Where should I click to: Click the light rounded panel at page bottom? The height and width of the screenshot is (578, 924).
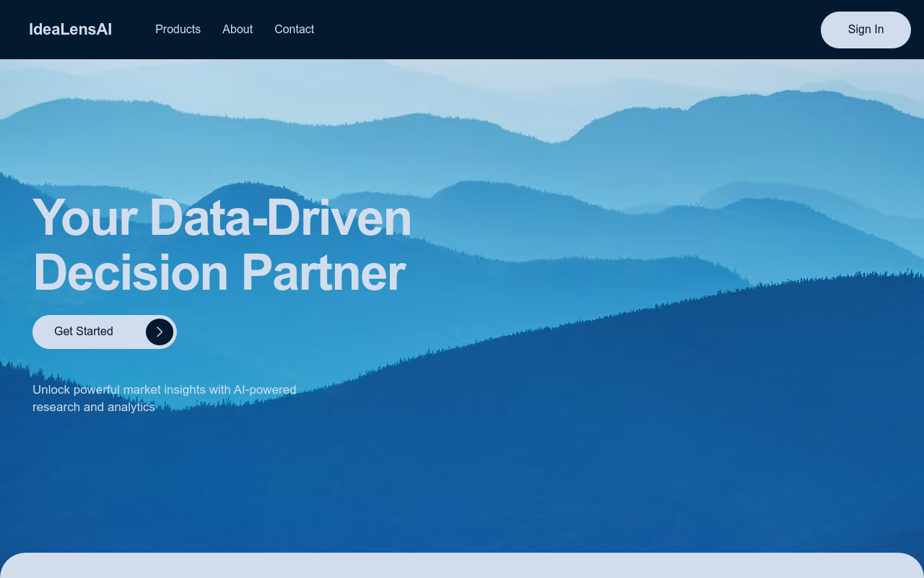click(462, 567)
